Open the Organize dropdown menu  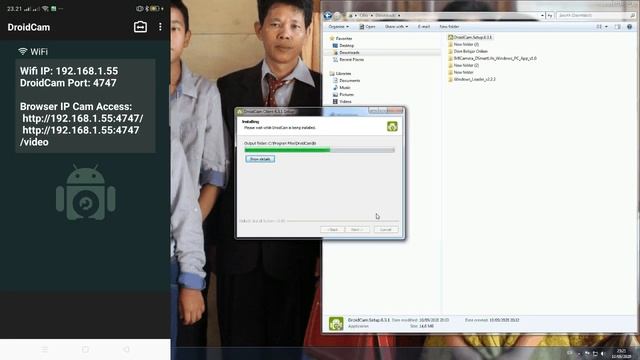click(338, 27)
